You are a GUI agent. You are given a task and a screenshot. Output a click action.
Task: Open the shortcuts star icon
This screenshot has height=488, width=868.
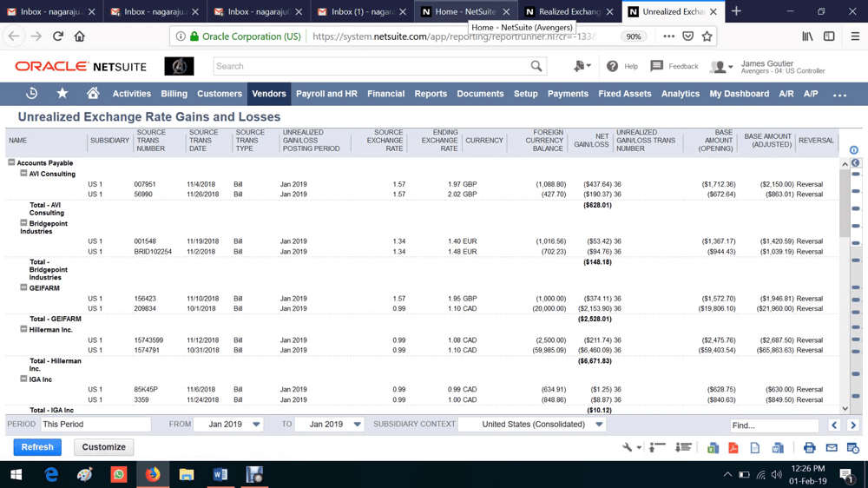coord(62,93)
